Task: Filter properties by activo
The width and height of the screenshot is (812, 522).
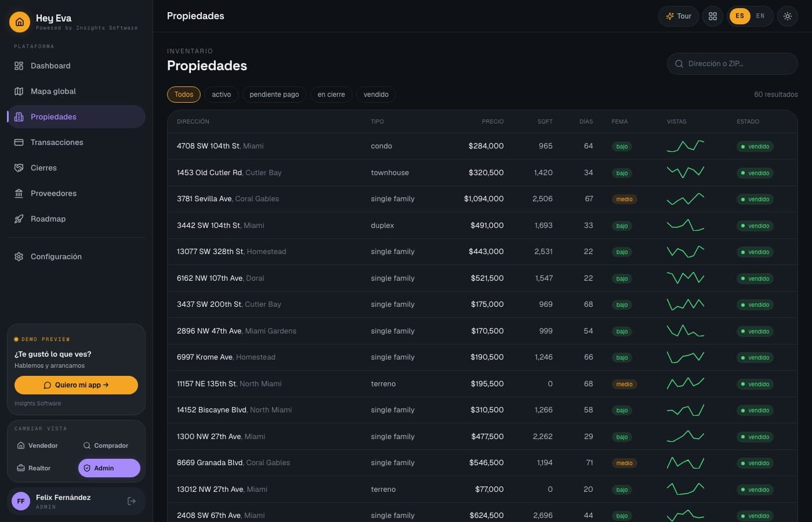Action: coord(222,95)
